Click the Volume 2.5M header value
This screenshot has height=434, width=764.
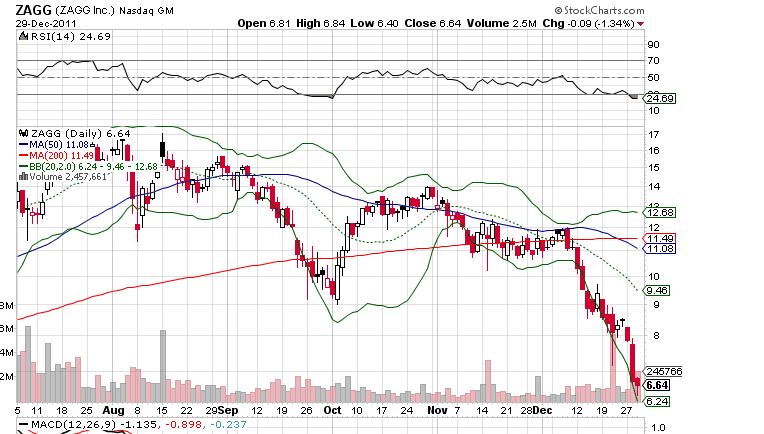tap(501, 23)
